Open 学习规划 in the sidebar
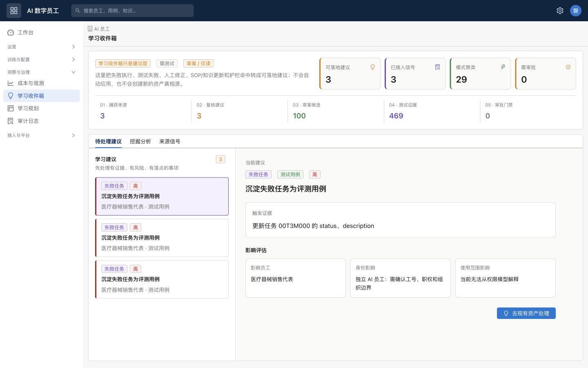 pyautogui.click(x=41, y=108)
